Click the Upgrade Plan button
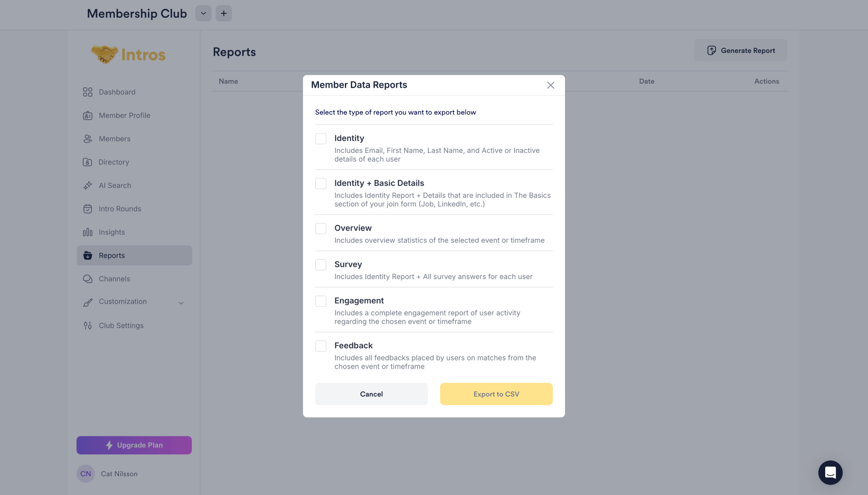868x495 pixels. point(134,445)
